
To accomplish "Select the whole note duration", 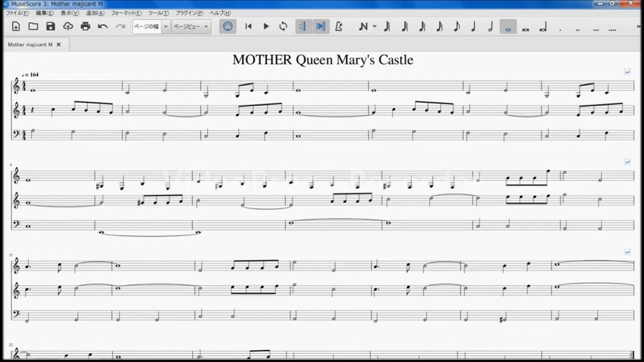I will coord(508,27).
